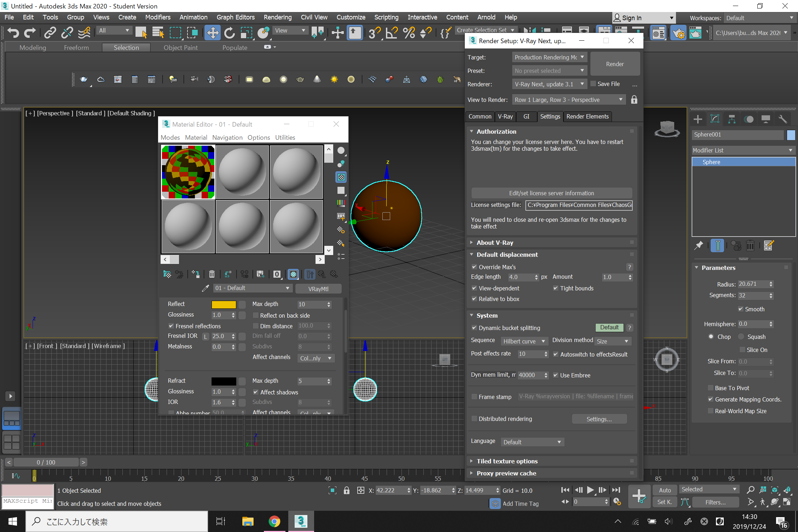This screenshot has height=532, width=798.
Task: Switch to the GI tab in Render Setup
Action: click(527, 116)
